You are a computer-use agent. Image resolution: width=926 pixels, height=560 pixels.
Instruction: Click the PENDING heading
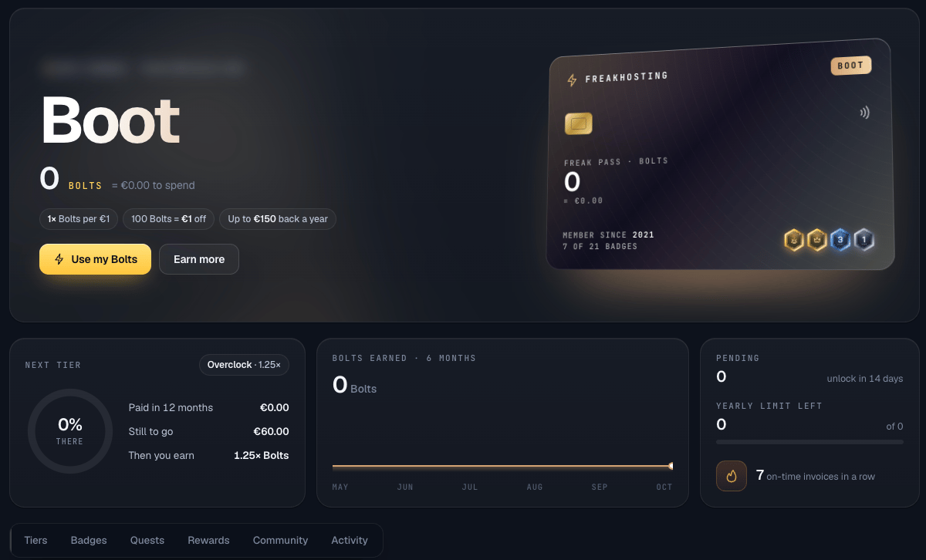pos(738,358)
